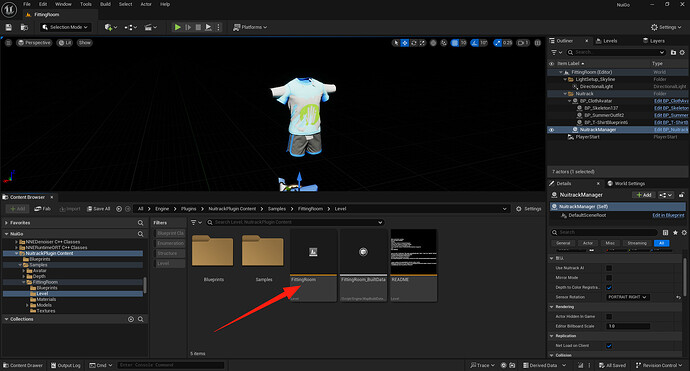Click the Editor Billboard Scale value field
Screen dimensions: 690x371
(x=628, y=326)
